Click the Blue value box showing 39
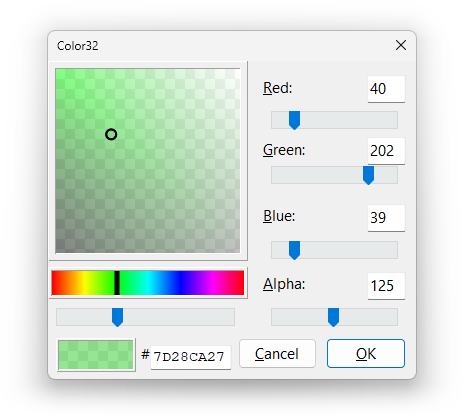This screenshot has height=417, width=464. [386, 218]
